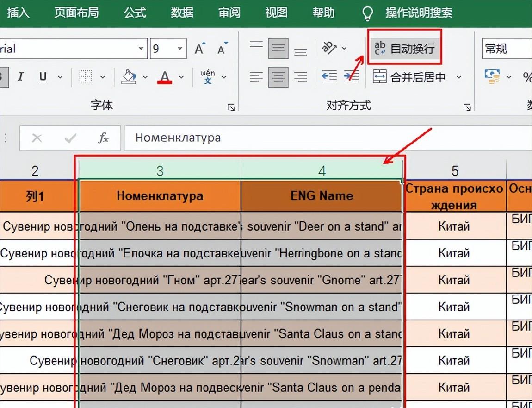Open font color dropdown arrow
This screenshot has width=532, height=408.
(181, 77)
